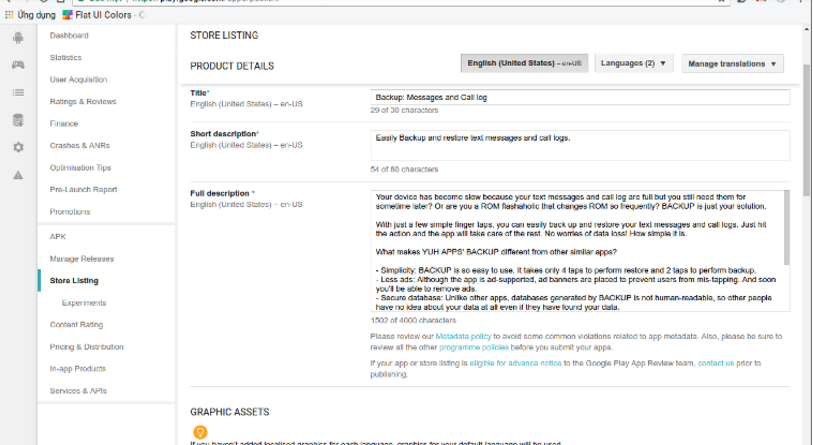Click the PRODUCT DETAILS heading
The image size is (813, 445).
(232, 66)
